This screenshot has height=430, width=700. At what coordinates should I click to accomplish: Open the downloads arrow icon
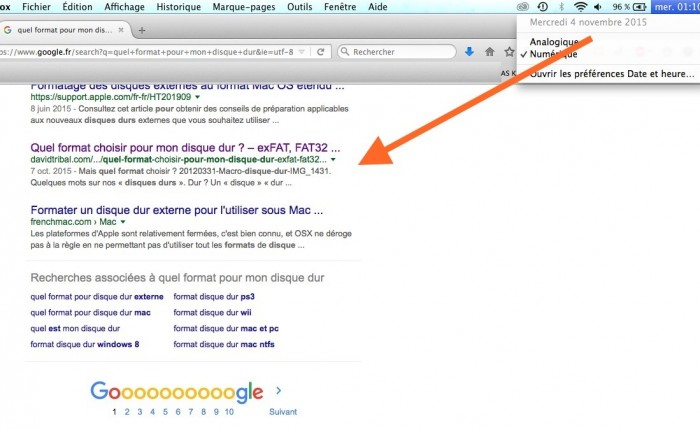tap(469, 52)
